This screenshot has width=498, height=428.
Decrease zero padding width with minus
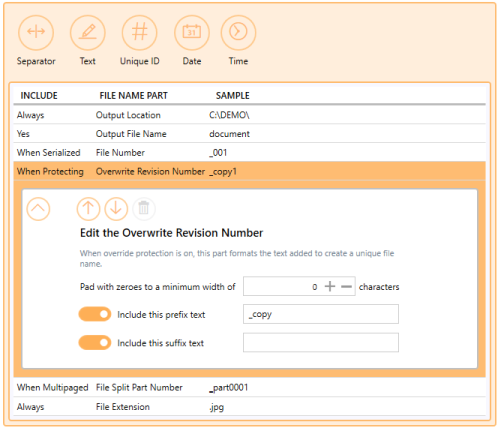point(347,286)
